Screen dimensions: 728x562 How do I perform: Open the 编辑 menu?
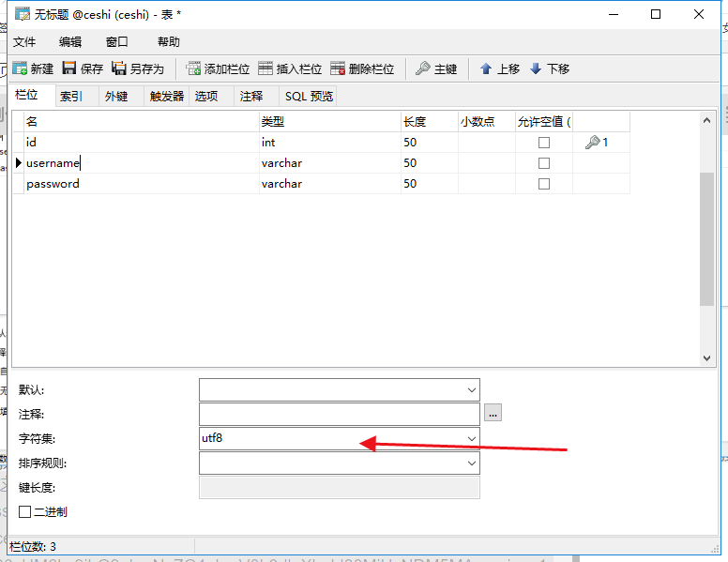[70, 42]
